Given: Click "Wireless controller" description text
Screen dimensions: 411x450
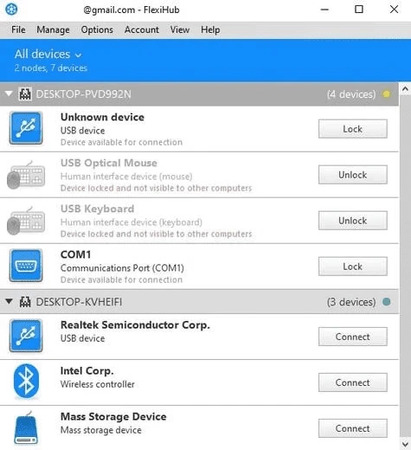Looking at the screenshot, I should (97, 384).
